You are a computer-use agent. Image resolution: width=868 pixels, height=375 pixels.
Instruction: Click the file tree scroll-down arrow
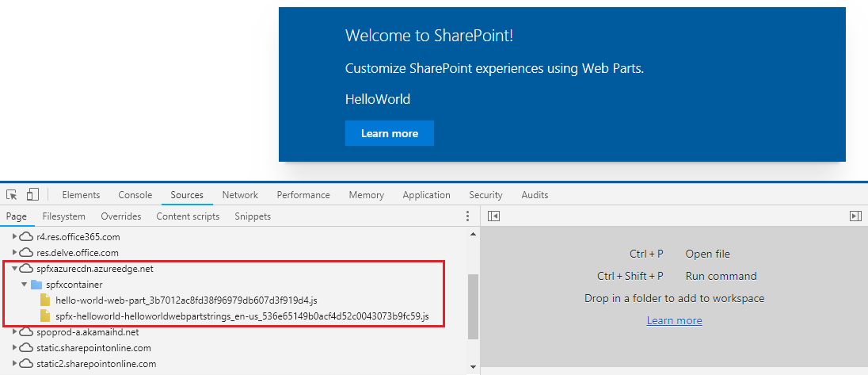[x=474, y=366]
